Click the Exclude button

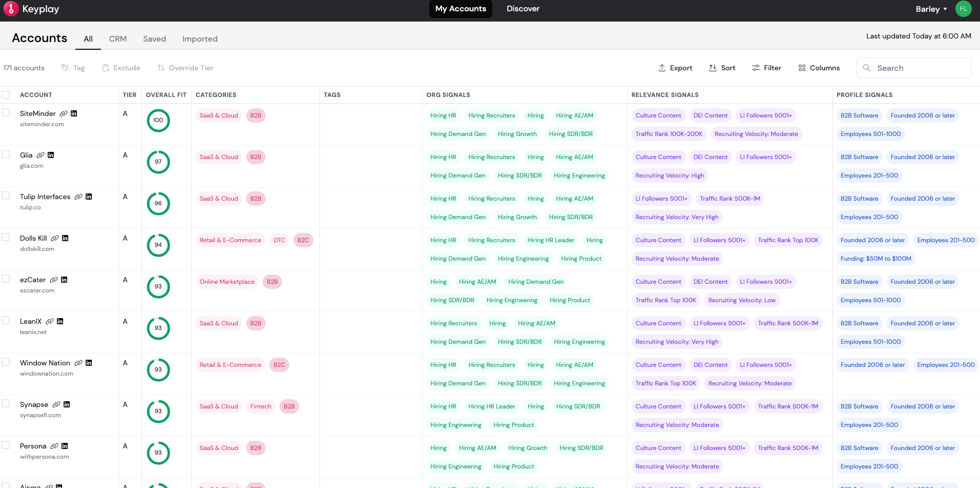click(121, 68)
